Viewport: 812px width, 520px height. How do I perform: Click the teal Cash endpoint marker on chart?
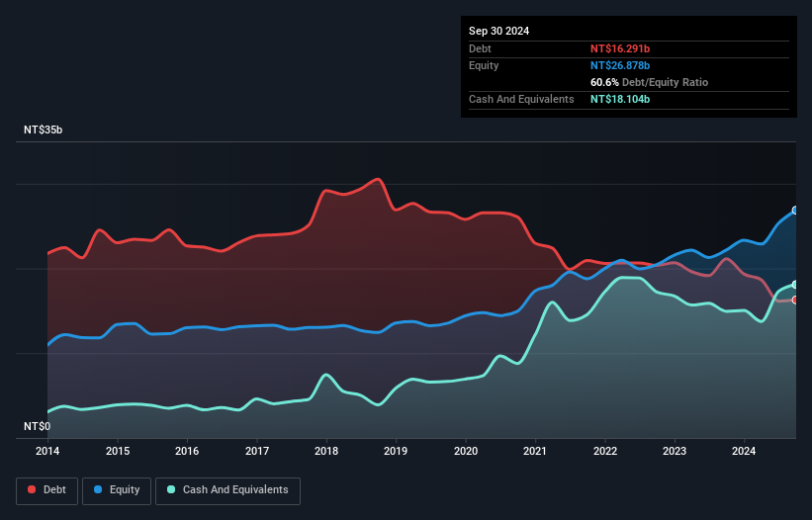point(795,285)
